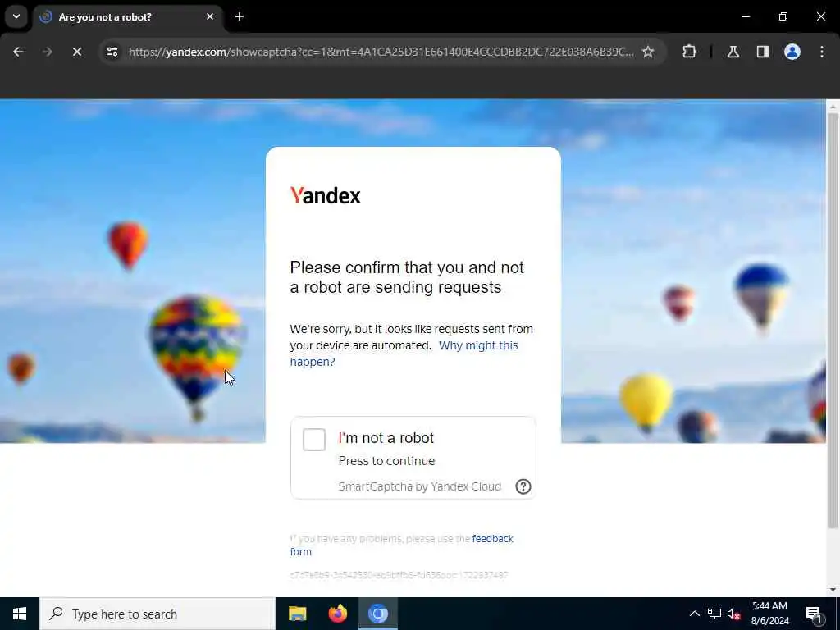Open the Windows Start menu
Viewport: 840px width, 630px height.
click(x=20, y=614)
